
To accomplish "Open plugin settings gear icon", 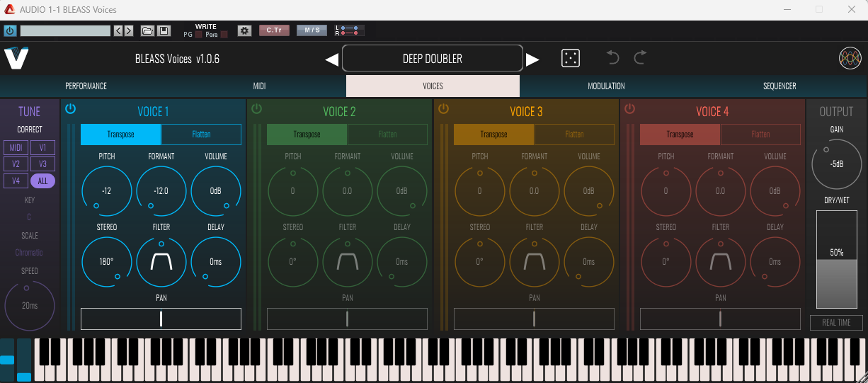I will pyautogui.click(x=245, y=30).
